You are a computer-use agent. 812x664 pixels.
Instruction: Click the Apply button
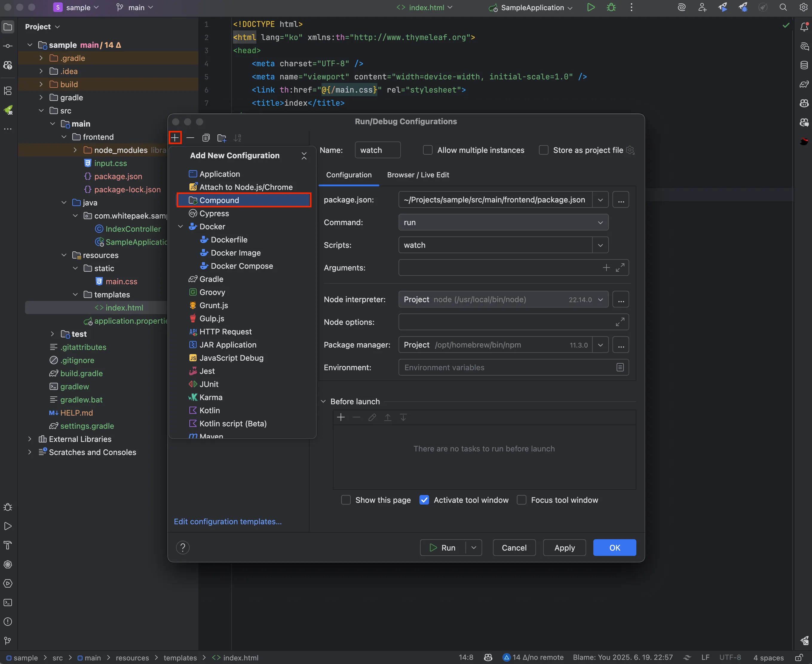pos(564,548)
